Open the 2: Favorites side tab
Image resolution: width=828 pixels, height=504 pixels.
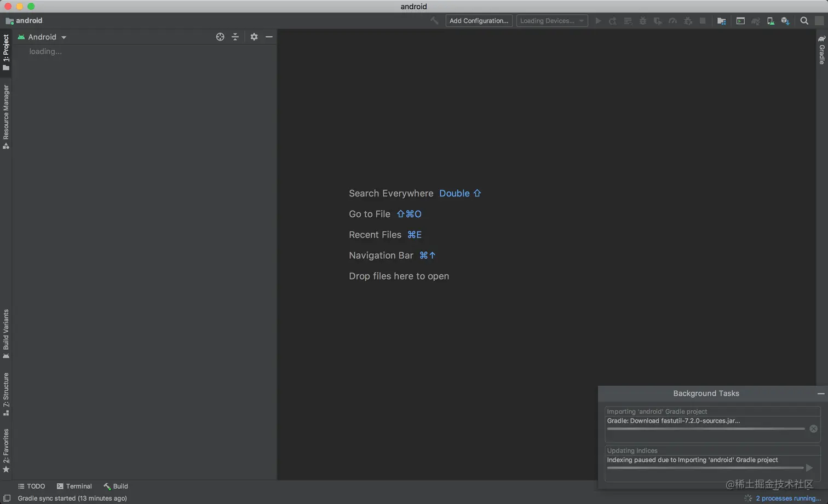pos(6,451)
